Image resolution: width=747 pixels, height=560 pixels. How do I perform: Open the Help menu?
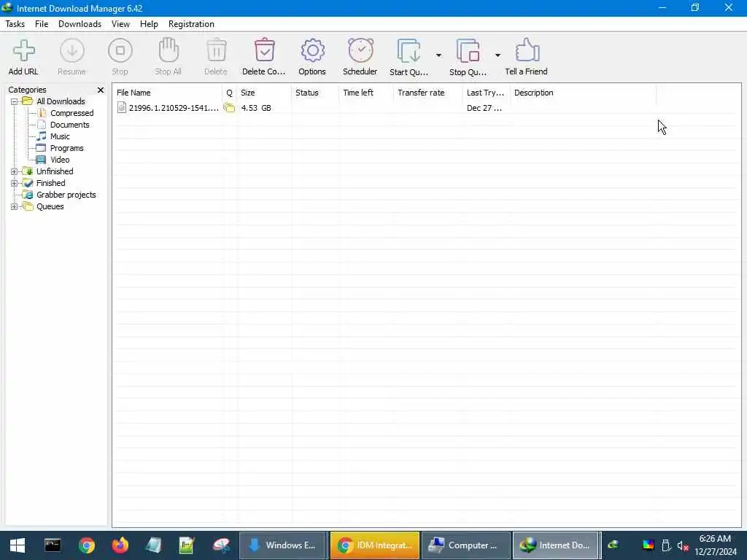coord(149,24)
